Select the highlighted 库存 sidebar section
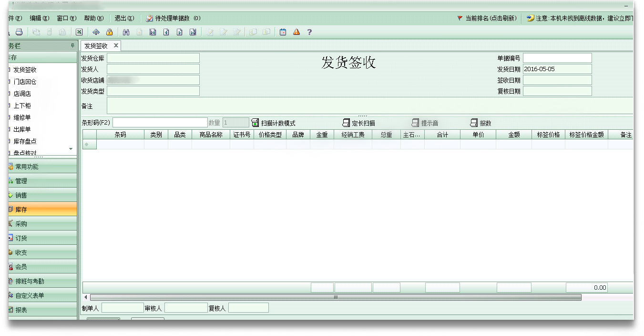 tap(42, 210)
